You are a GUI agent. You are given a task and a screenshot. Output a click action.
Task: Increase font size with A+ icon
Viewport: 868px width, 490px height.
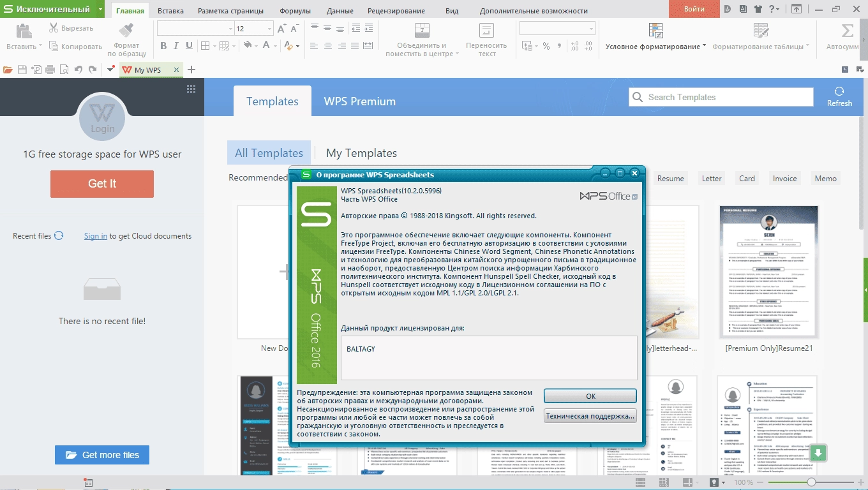(x=282, y=29)
